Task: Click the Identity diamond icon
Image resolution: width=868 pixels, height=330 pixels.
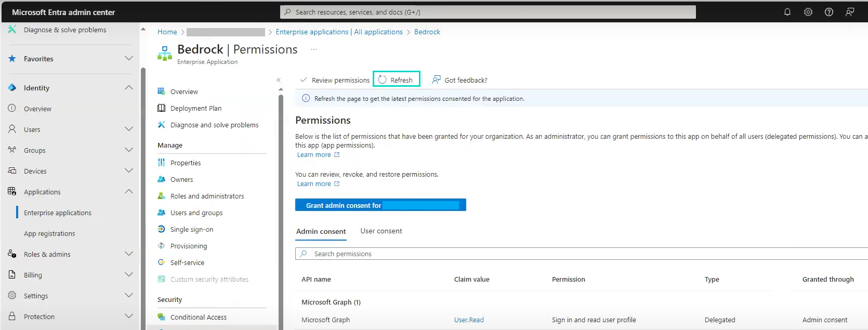Action: (12, 88)
